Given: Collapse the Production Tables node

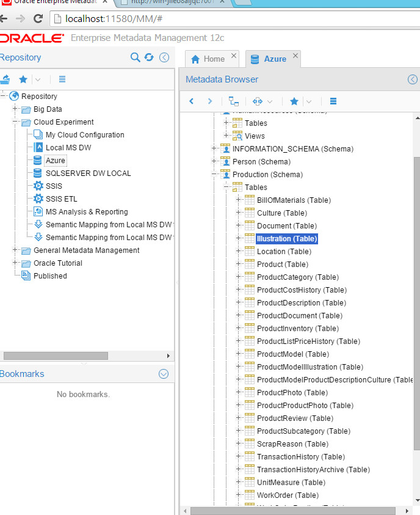Looking at the screenshot, I should click(x=226, y=187).
